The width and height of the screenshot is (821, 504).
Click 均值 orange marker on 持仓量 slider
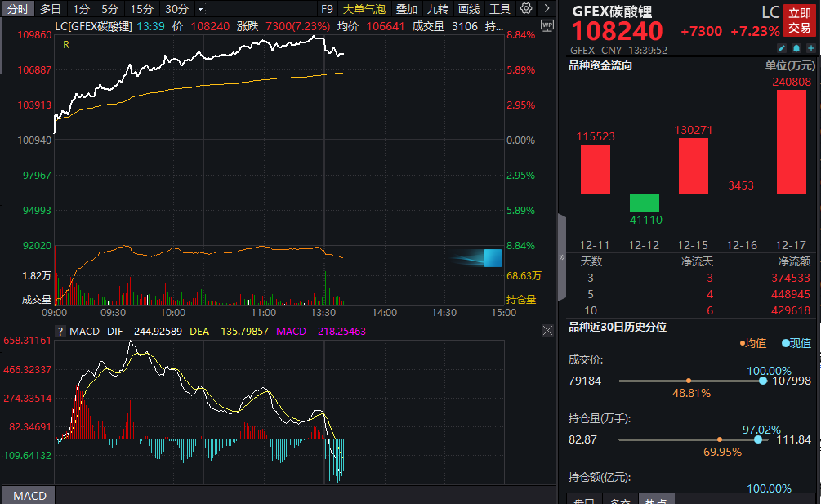click(720, 439)
